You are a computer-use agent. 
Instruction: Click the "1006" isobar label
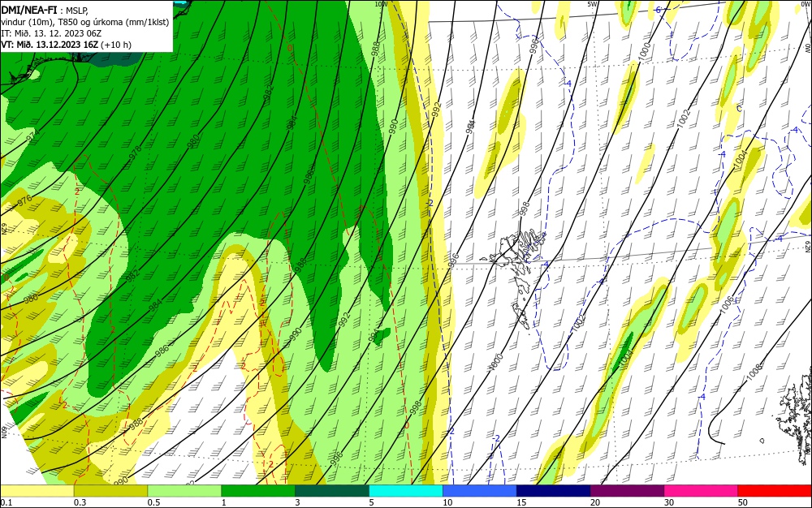(727, 304)
